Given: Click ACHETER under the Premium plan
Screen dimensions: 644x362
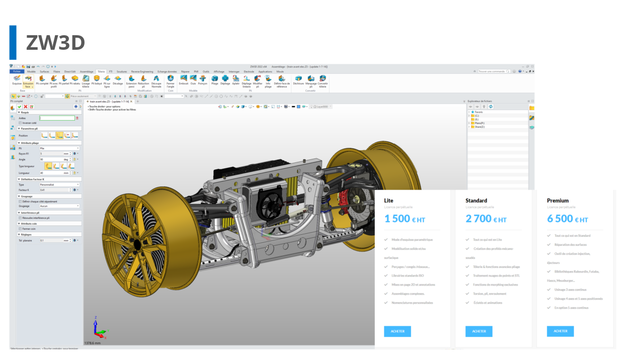Looking at the screenshot, I should coord(560,331).
